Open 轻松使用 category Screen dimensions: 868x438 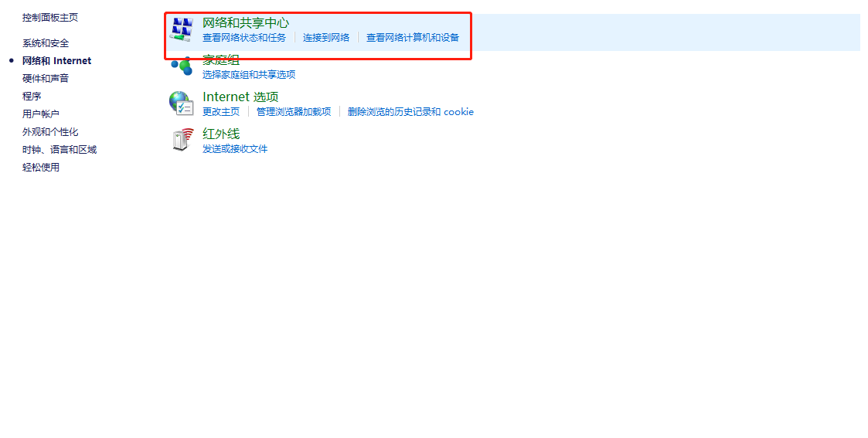click(40, 167)
